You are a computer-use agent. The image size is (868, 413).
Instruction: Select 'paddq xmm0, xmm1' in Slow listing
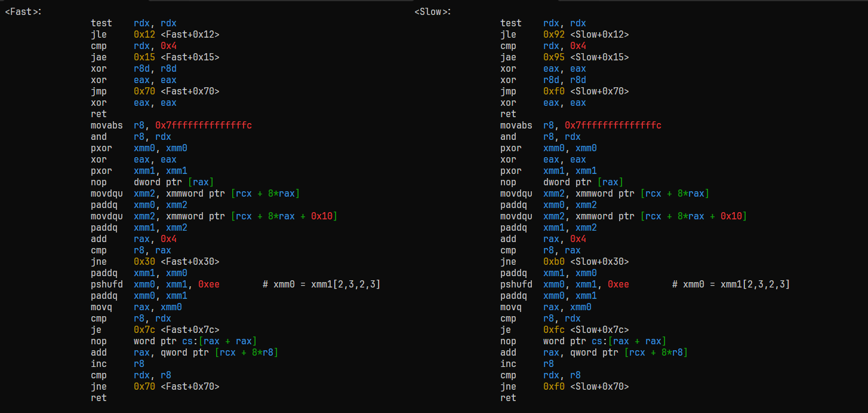click(x=549, y=296)
